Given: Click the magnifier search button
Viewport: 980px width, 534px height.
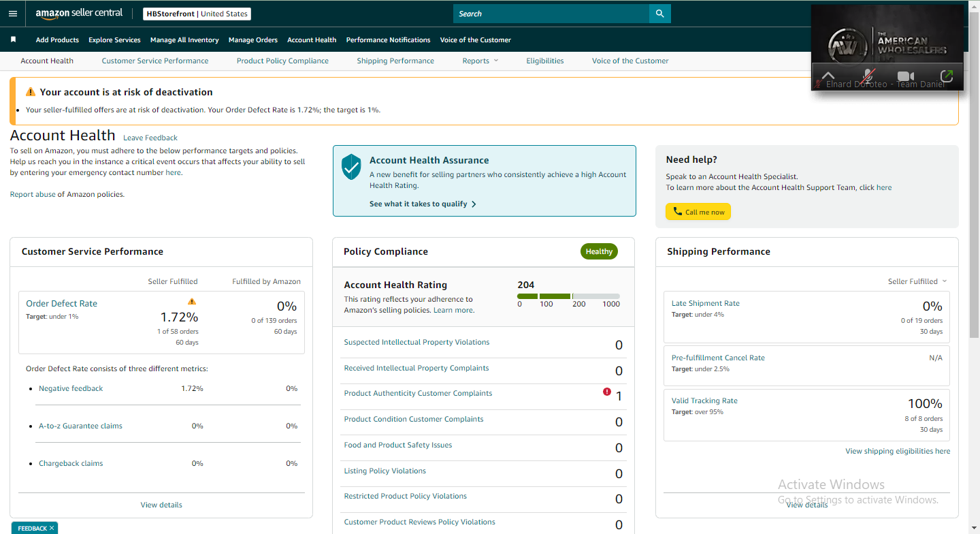Looking at the screenshot, I should 659,14.
